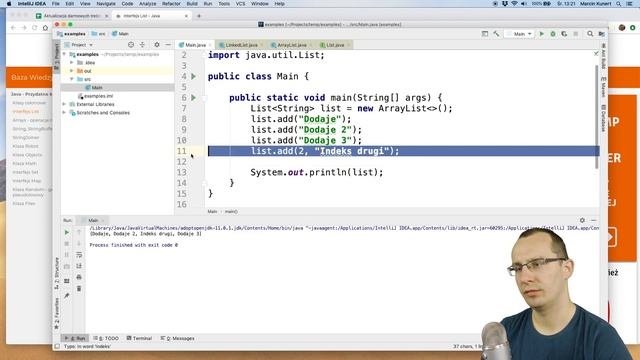Hide the Run panel with minus icon
The height and width of the screenshot is (360, 640).
coord(593,220)
